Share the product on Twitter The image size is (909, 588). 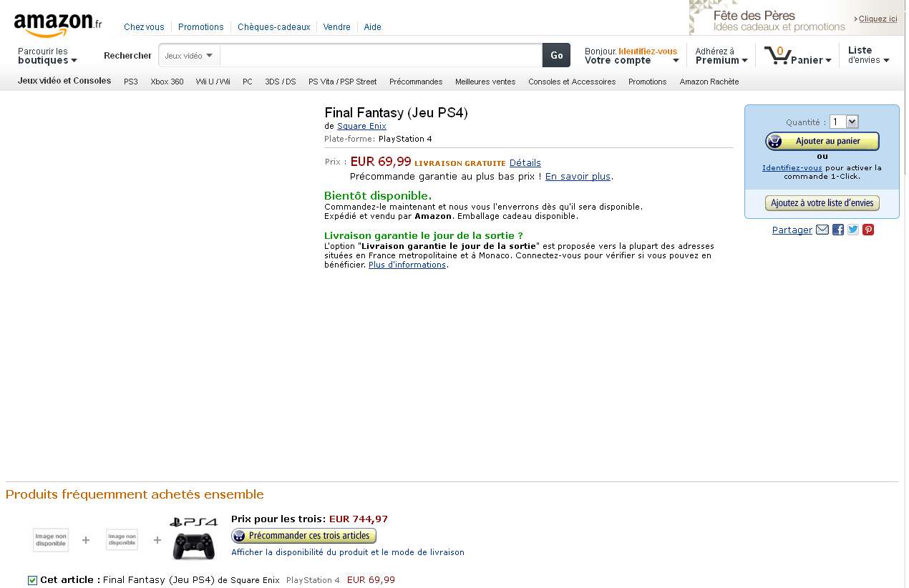point(853,230)
